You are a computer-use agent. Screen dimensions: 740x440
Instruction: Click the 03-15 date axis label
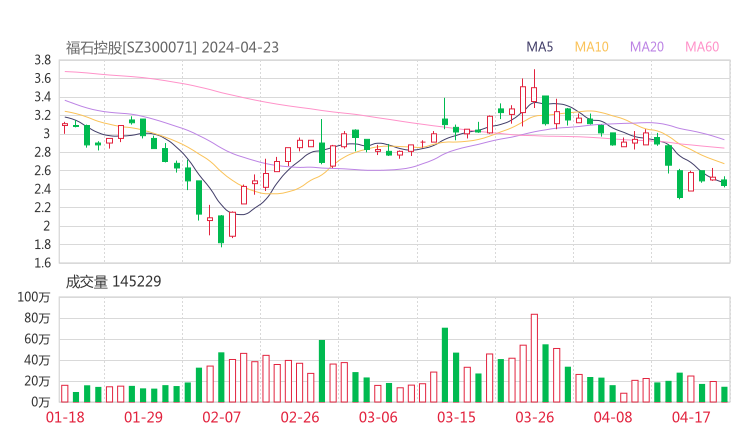tap(456, 417)
